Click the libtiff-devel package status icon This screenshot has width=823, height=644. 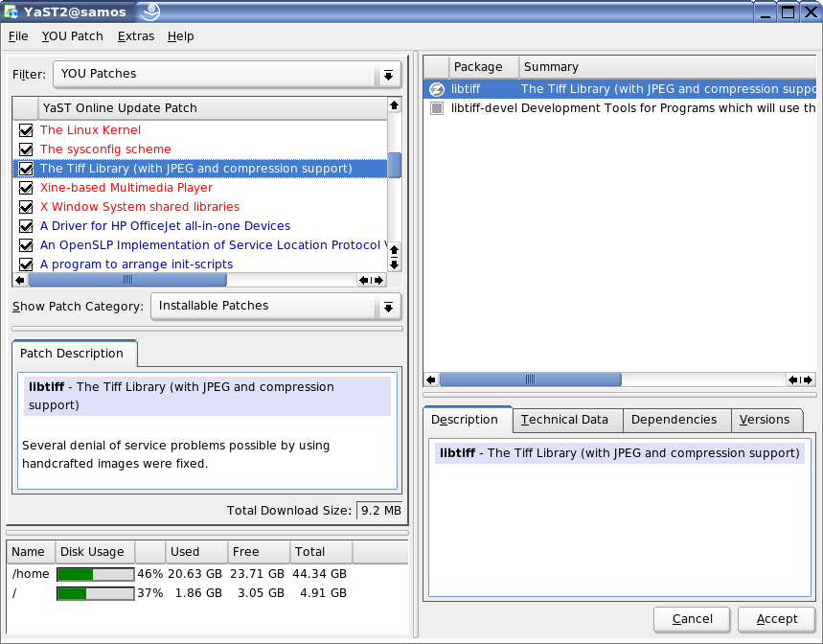click(x=436, y=108)
